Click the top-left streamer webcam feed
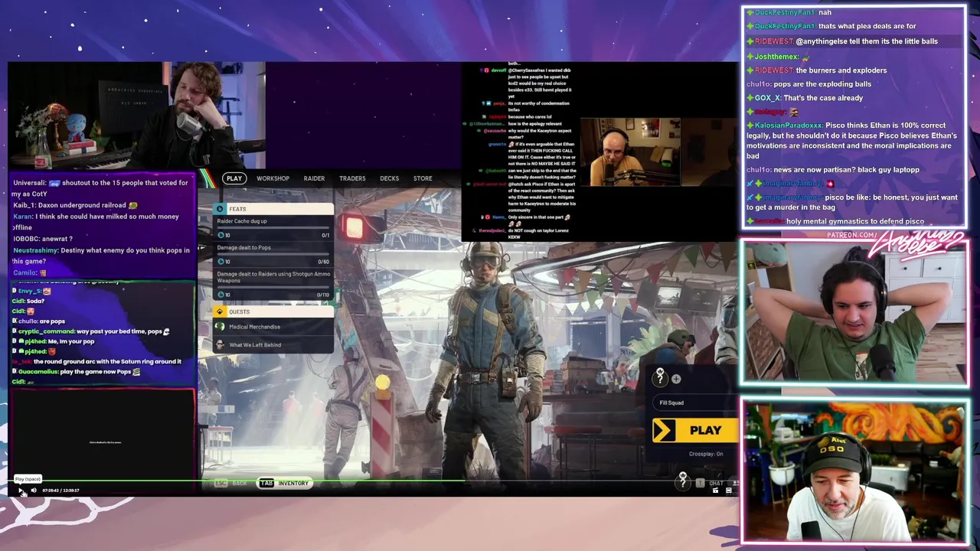The image size is (980, 551). pyautogui.click(x=136, y=115)
